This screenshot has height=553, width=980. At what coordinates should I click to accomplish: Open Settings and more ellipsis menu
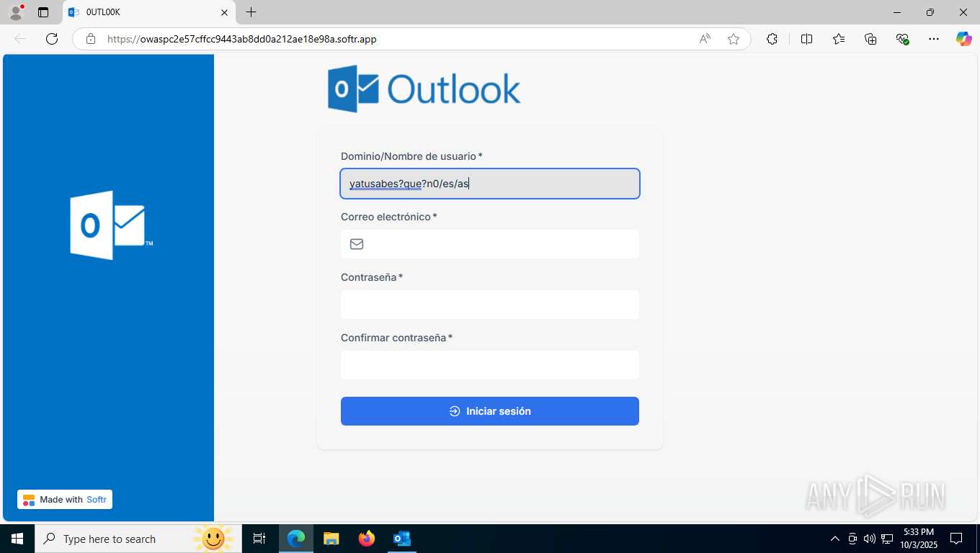coord(934,39)
